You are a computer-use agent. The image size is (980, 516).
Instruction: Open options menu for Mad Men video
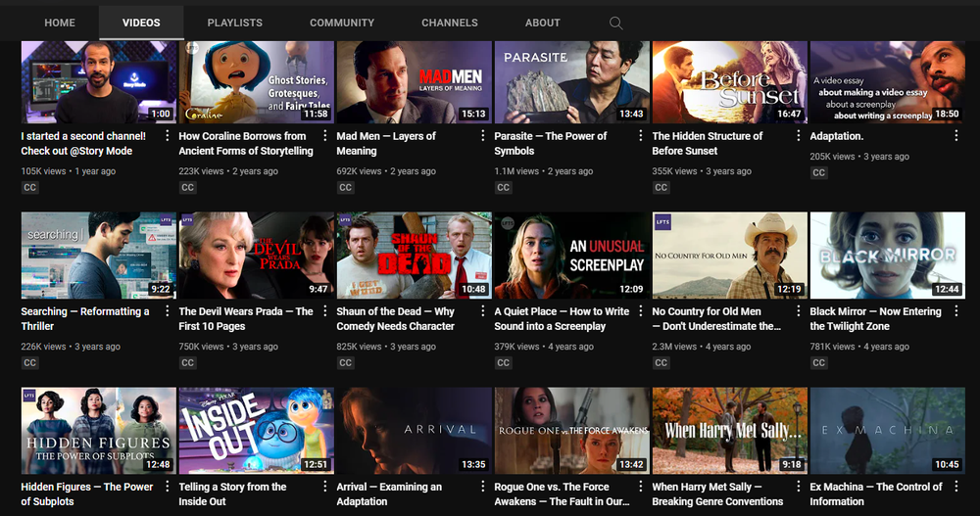(x=482, y=135)
